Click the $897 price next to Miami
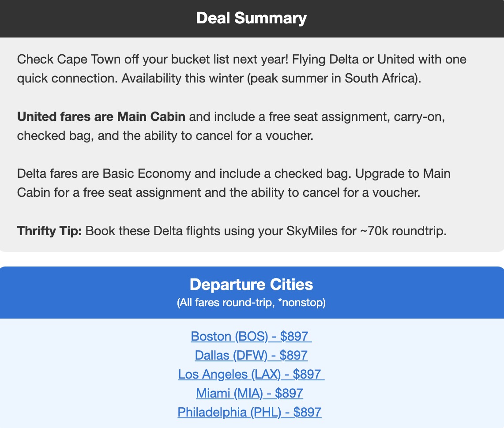The width and height of the screenshot is (504, 428). pos(288,393)
